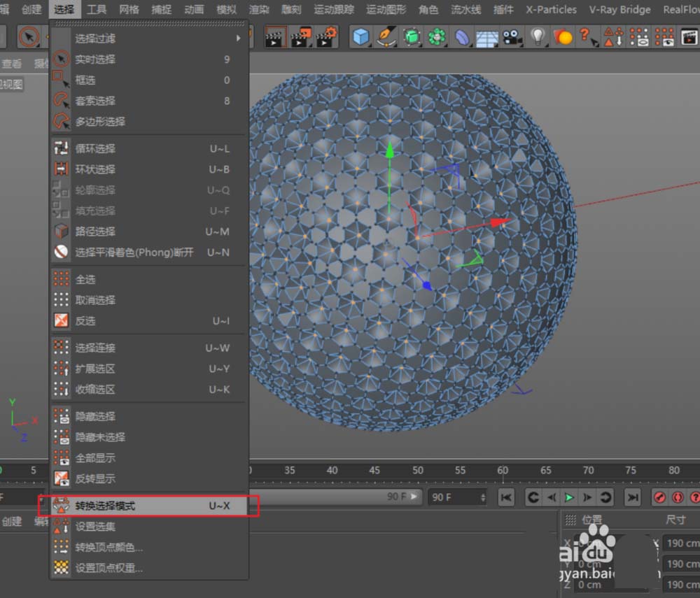Image resolution: width=700 pixels, height=598 pixels.
Task: Add a light using the bulb icon
Action: (538, 36)
